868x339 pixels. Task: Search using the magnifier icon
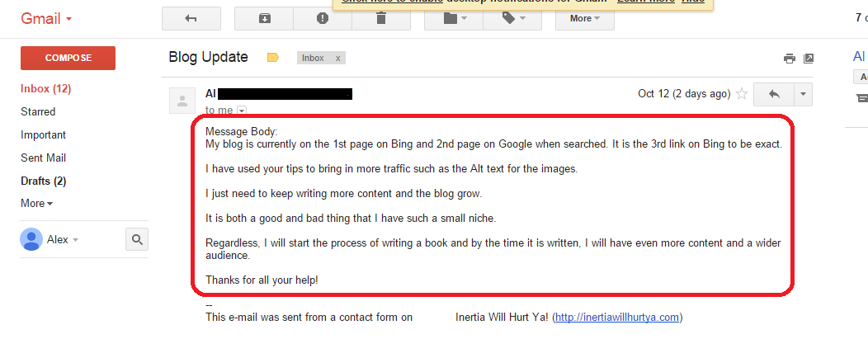[137, 239]
